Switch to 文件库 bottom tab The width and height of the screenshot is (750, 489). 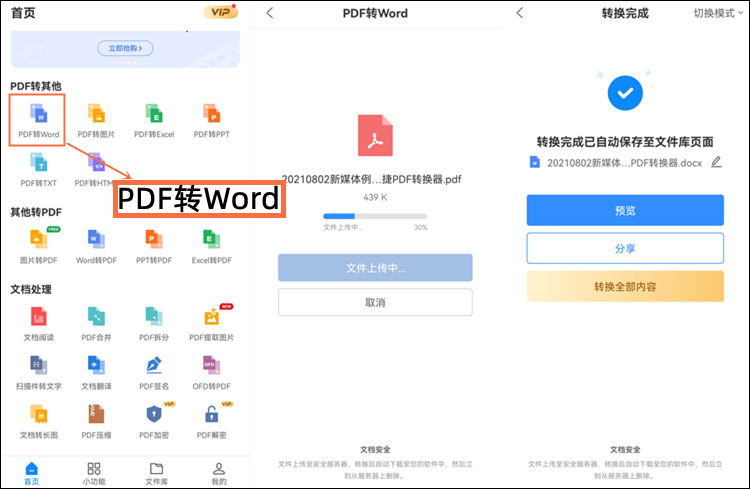(156, 474)
